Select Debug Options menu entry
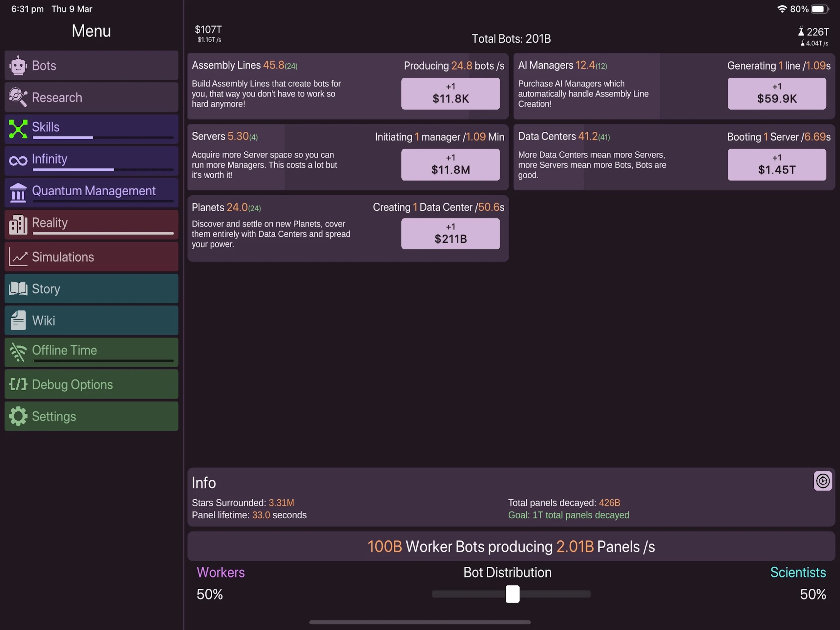The image size is (840, 630). [91, 384]
